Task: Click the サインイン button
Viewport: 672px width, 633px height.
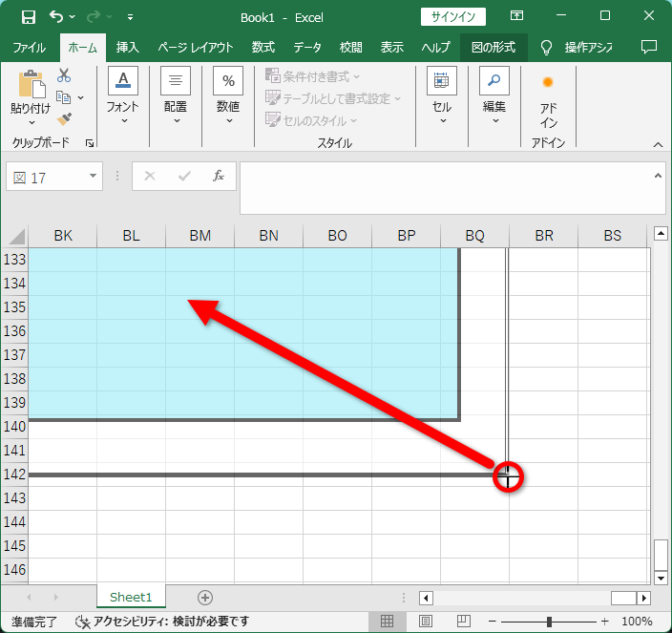Action: 453,17
